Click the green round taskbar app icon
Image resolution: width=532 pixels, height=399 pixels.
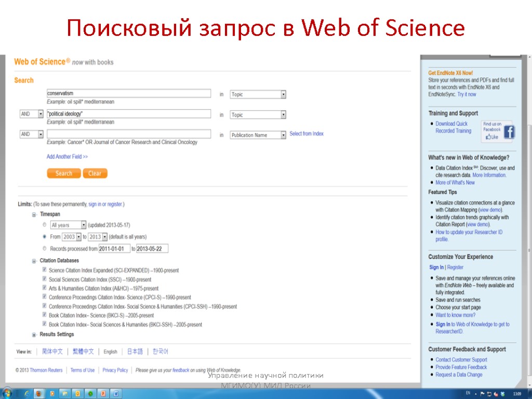(x=90, y=394)
